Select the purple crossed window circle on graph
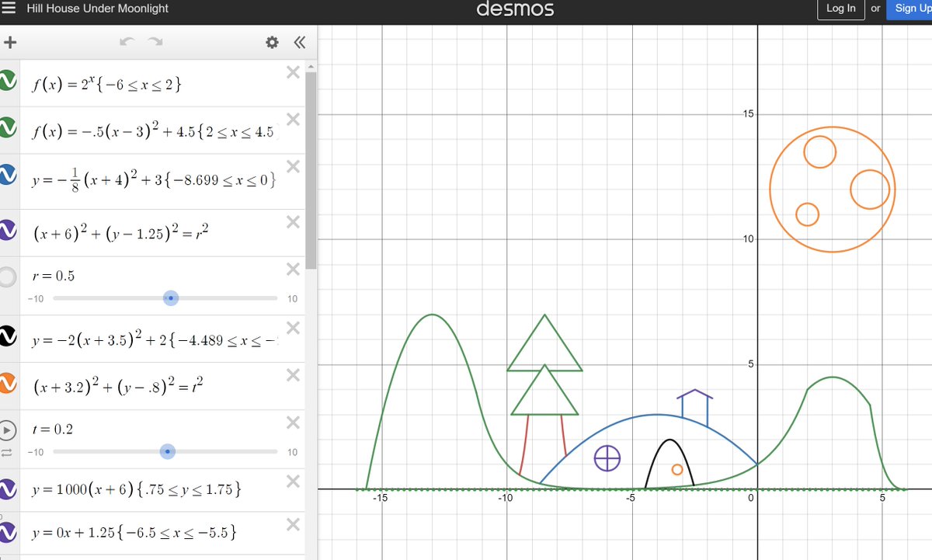 pyautogui.click(x=607, y=458)
